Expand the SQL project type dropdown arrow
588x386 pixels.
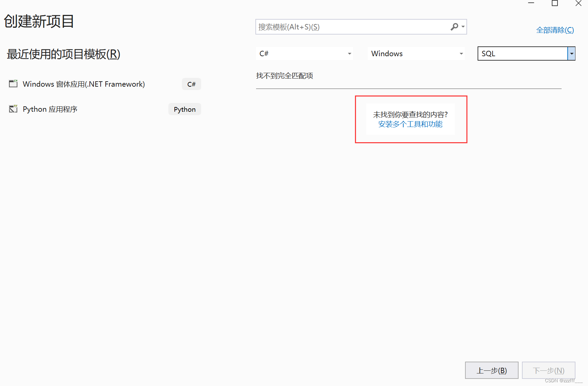click(x=571, y=53)
